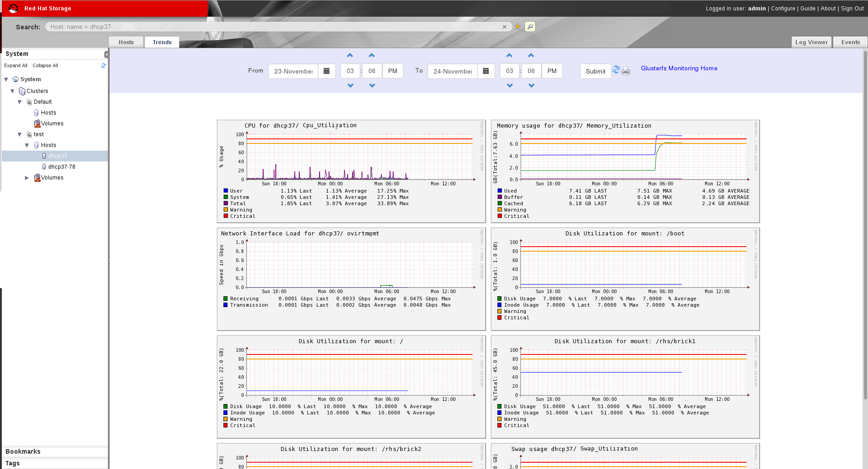Collapse the System root tree node arrow
This screenshot has width=868, height=469.
click(6, 79)
